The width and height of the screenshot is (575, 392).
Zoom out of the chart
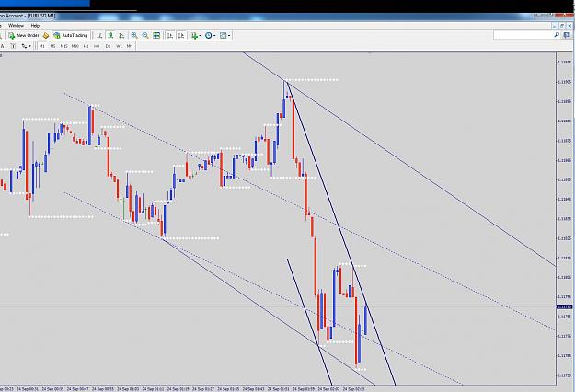tap(145, 36)
